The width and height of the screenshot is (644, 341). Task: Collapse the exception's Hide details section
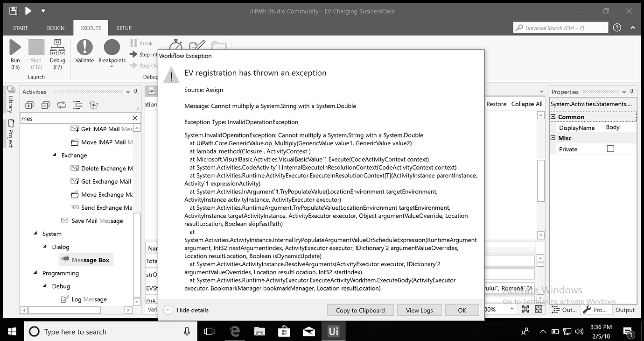pyautogui.click(x=168, y=310)
